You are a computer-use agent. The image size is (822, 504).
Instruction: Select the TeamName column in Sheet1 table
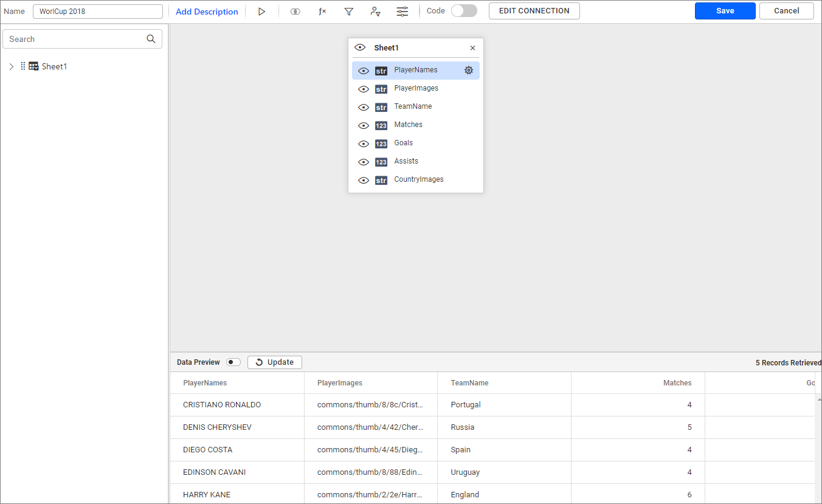(x=413, y=106)
